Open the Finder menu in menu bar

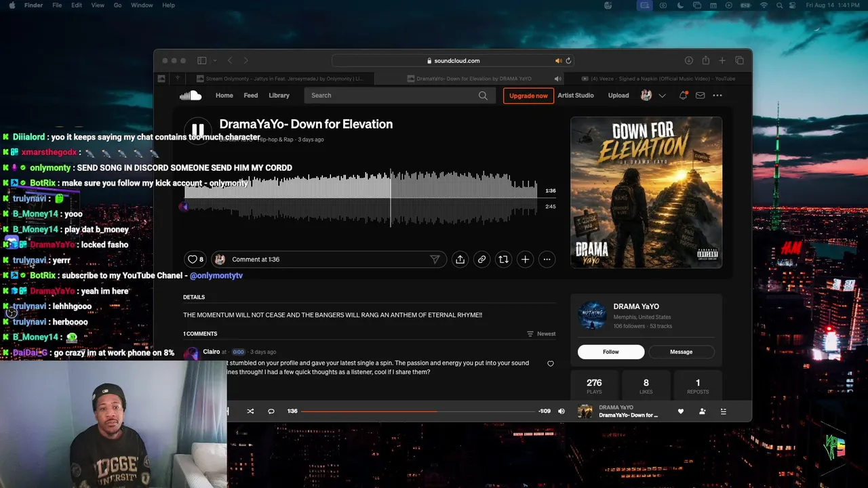[33, 5]
